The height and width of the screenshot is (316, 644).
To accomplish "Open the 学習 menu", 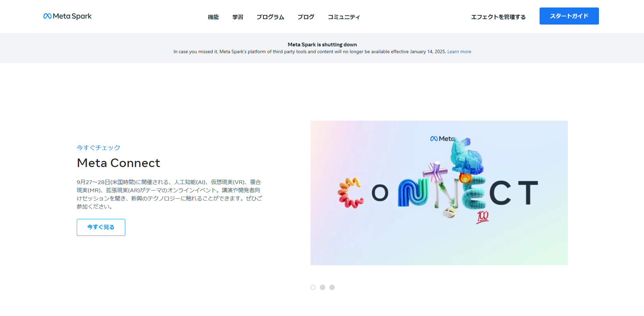I will point(238,17).
